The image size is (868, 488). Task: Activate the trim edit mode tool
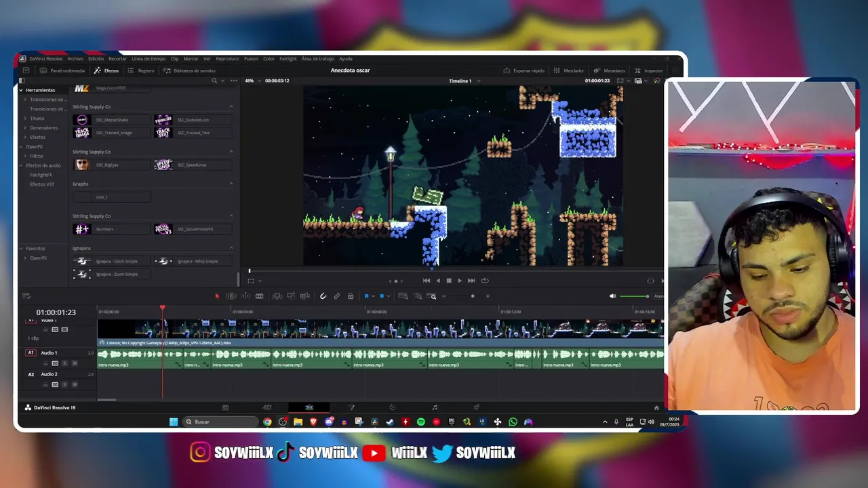tap(231, 296)
